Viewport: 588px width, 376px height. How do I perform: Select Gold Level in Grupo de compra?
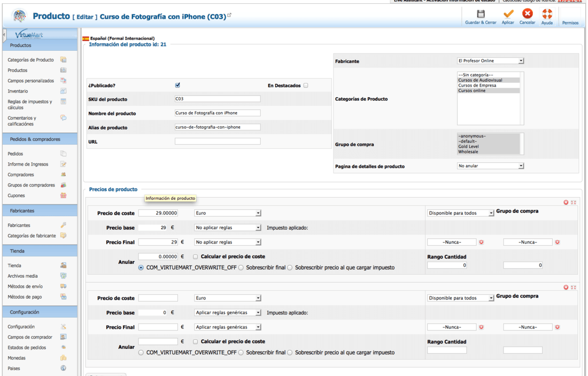click(488, 146)
